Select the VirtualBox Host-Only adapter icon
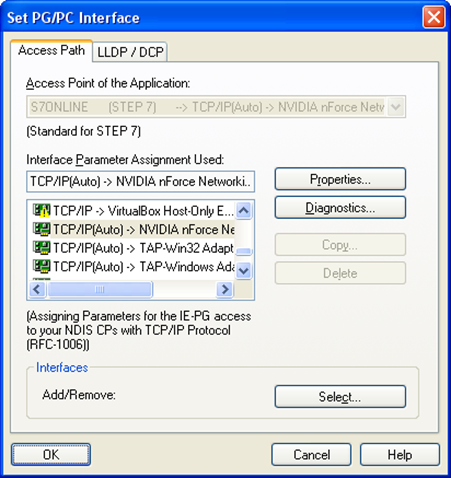 42,211
